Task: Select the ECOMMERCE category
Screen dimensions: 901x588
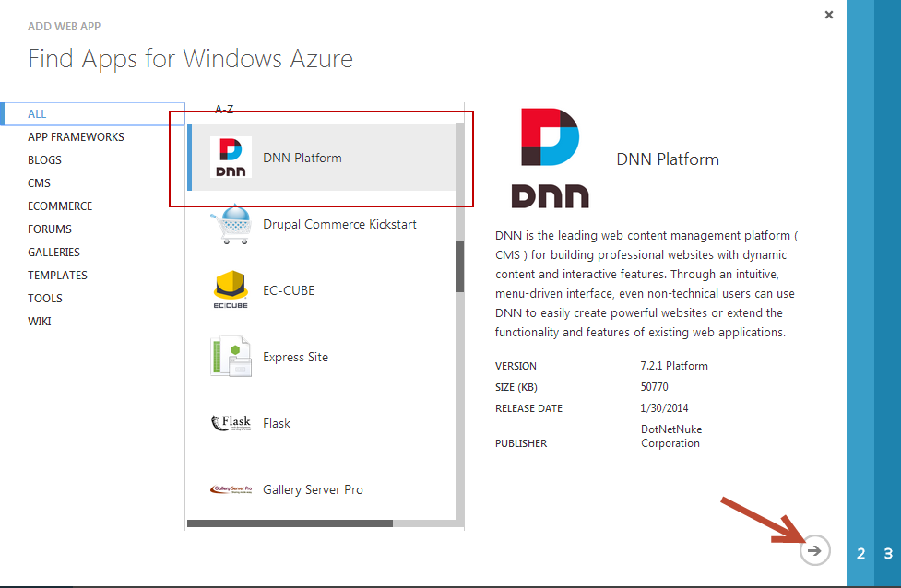Action: (x=60, y=206)
